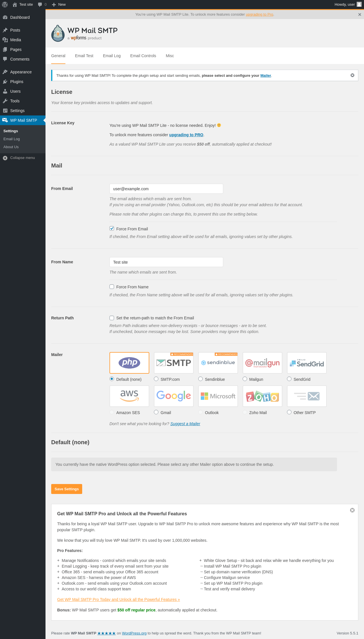
Task: Choose the Mailgun mailer logo
Action: click(x=262, y=363)
